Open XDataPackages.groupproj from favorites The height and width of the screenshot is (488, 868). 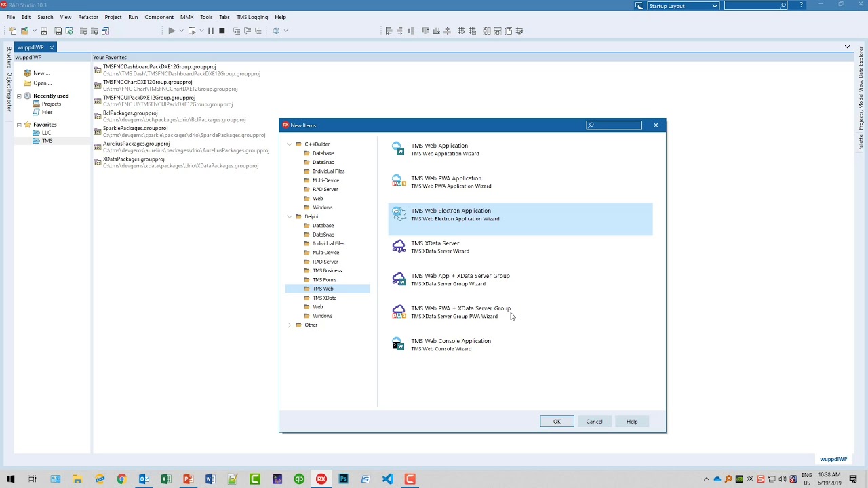point(134,159)
